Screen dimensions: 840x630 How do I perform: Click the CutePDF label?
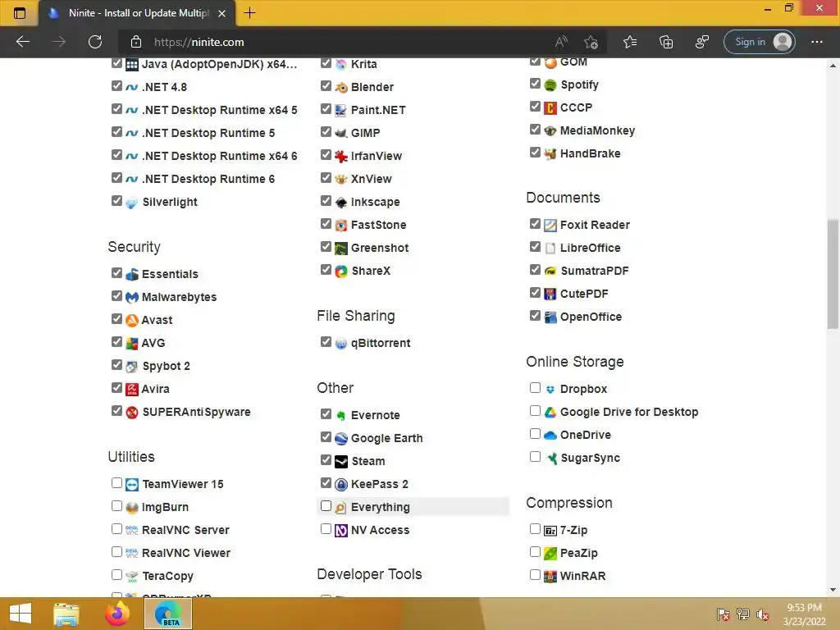(x=584, y=294)
